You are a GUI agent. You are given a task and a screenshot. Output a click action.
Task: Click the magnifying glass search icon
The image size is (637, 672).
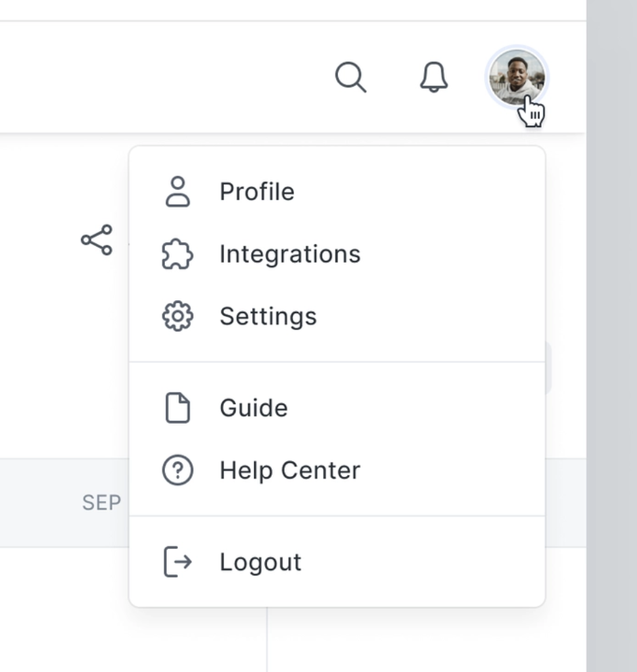tap(350, 78)
